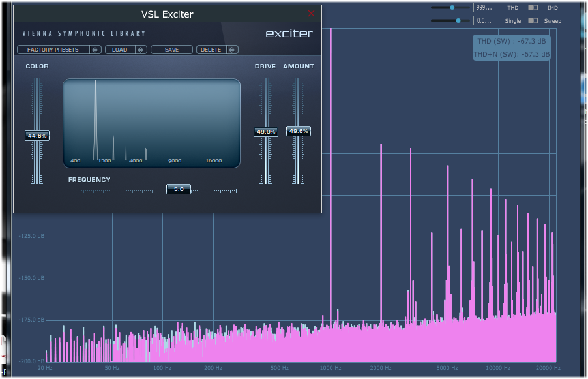This screenshot has height=379, width=588.
Task: Click the 0.0... value field
Action: (x=484, y=21)
